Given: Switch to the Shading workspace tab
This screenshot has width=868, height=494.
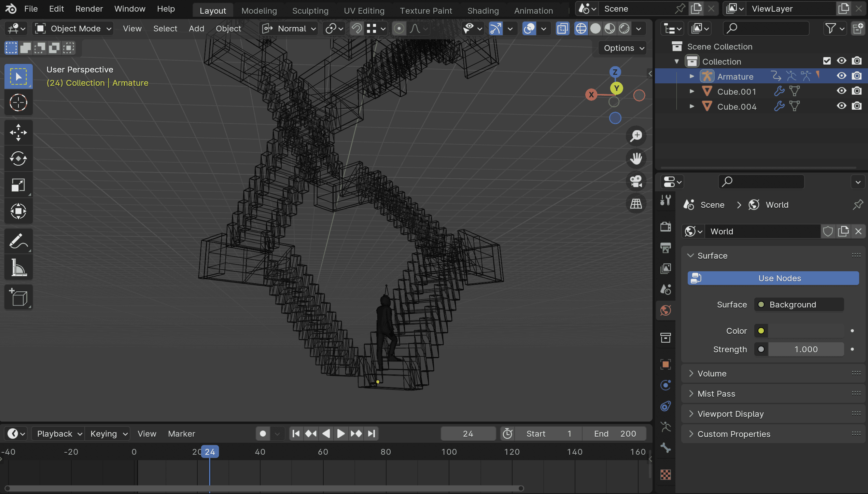Looking at the screenshot, I should [x=483, y=11].
